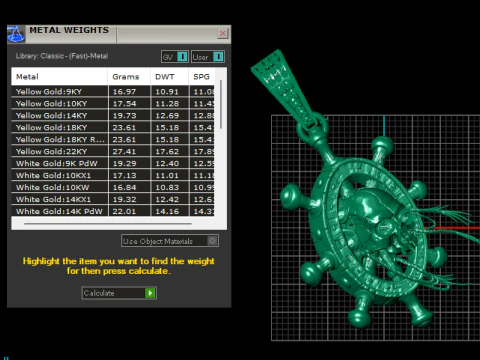Click the 17.62 DWT value
Viewport: 480px width, 360px height.
pos(167,152)
